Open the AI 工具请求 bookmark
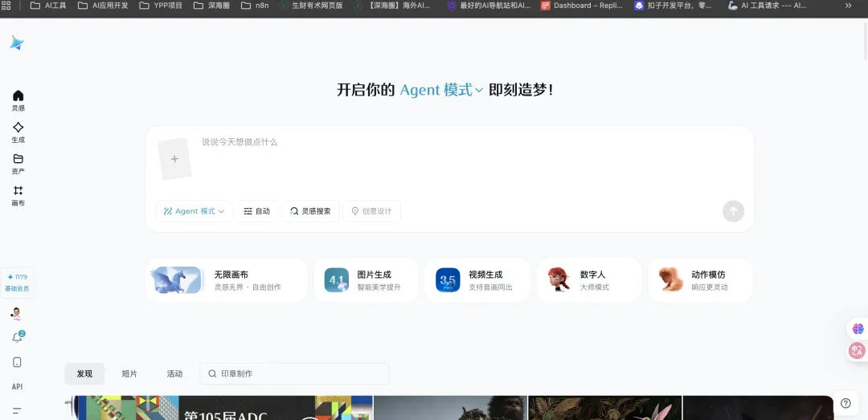The image size is (868, 420). tap(768, 6)
